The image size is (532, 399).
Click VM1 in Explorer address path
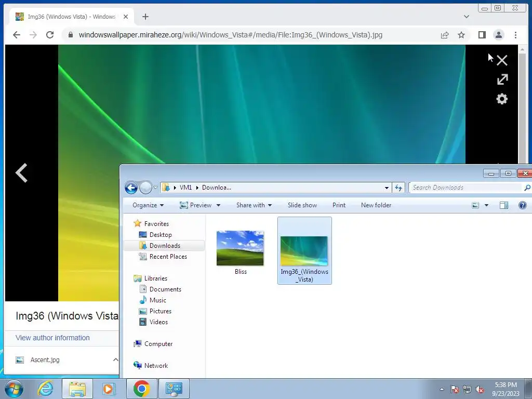pos(185,188)
